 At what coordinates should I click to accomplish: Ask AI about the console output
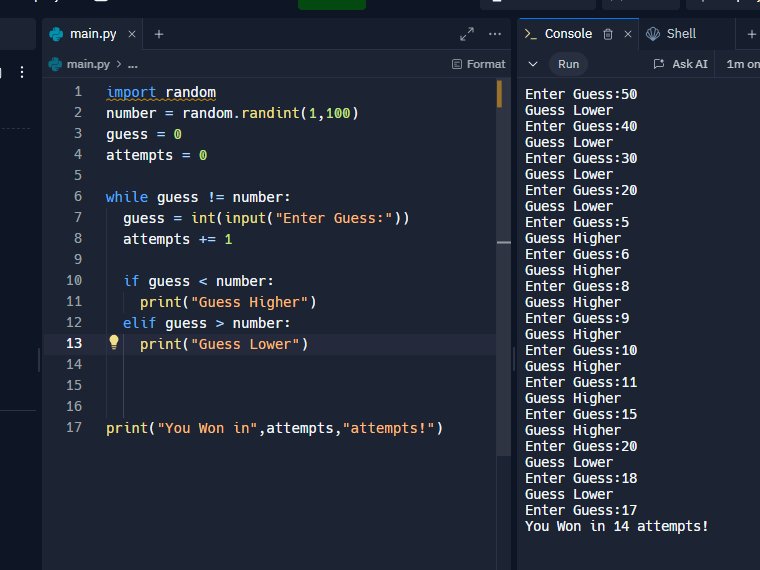click(681, 64)
